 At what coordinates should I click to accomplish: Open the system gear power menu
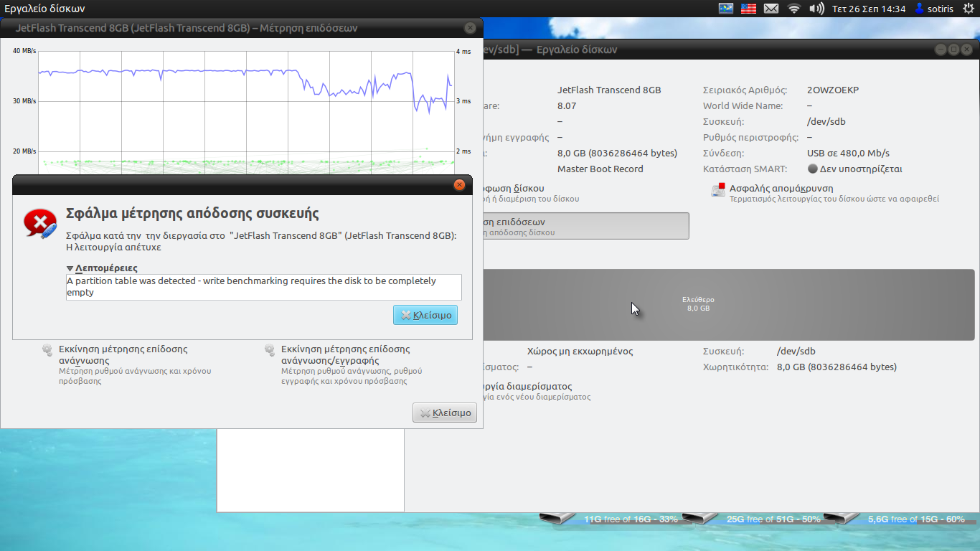[x=968, y=9]
